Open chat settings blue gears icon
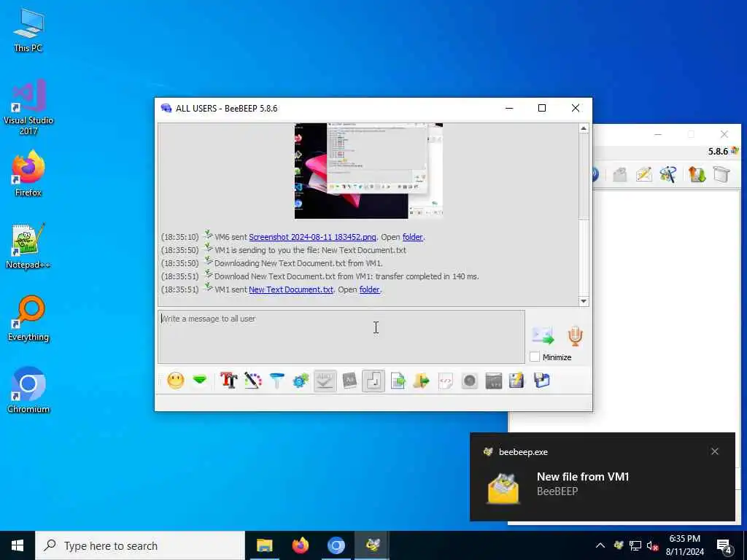 (x=301, y=381)
